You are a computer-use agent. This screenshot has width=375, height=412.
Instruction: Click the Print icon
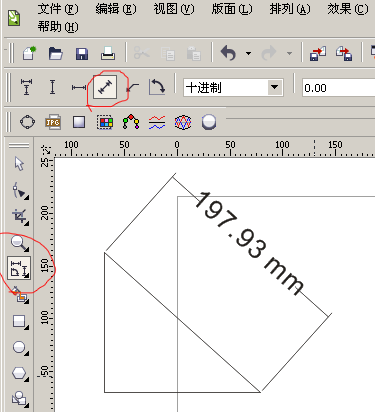[108, 53]
